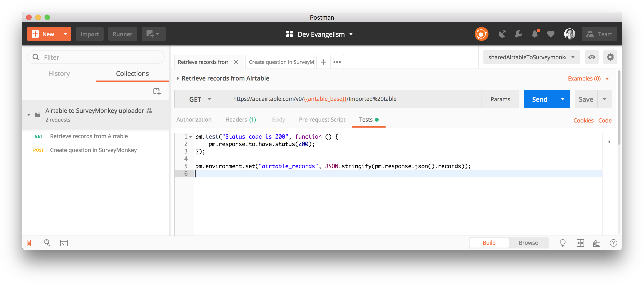Click the sync status orange icon
The height and width of the screenshot is (284, 644).
[x=481, y=34]
